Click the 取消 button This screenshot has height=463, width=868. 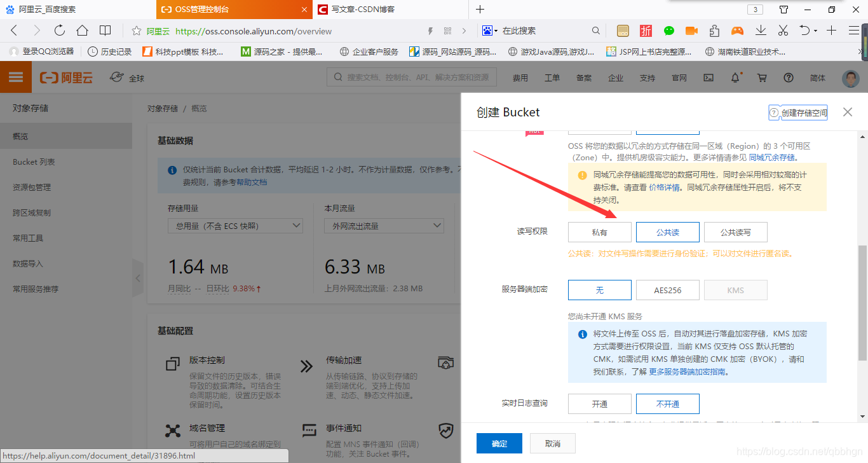tap(552, 443)
